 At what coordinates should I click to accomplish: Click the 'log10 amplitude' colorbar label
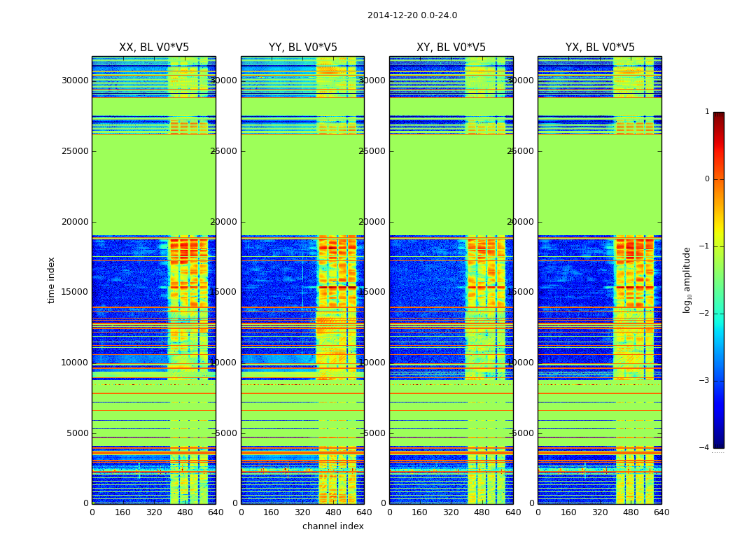(x=687, y=280)
